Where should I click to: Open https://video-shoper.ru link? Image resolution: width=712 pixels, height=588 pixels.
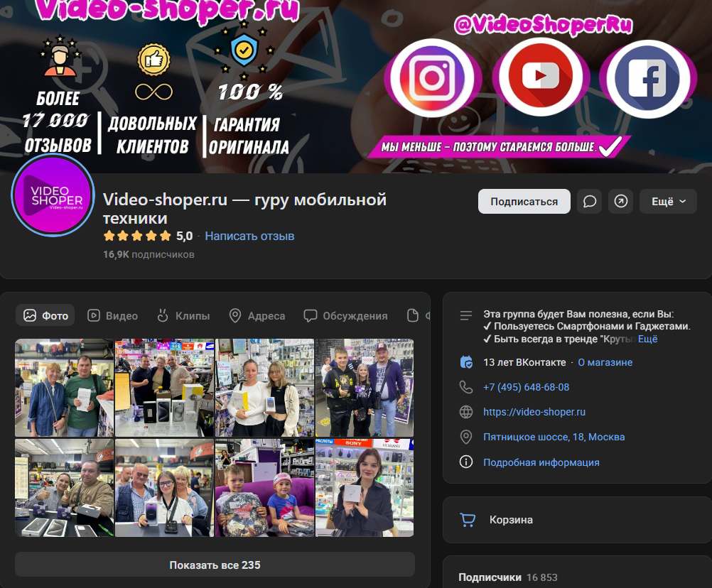534,412
